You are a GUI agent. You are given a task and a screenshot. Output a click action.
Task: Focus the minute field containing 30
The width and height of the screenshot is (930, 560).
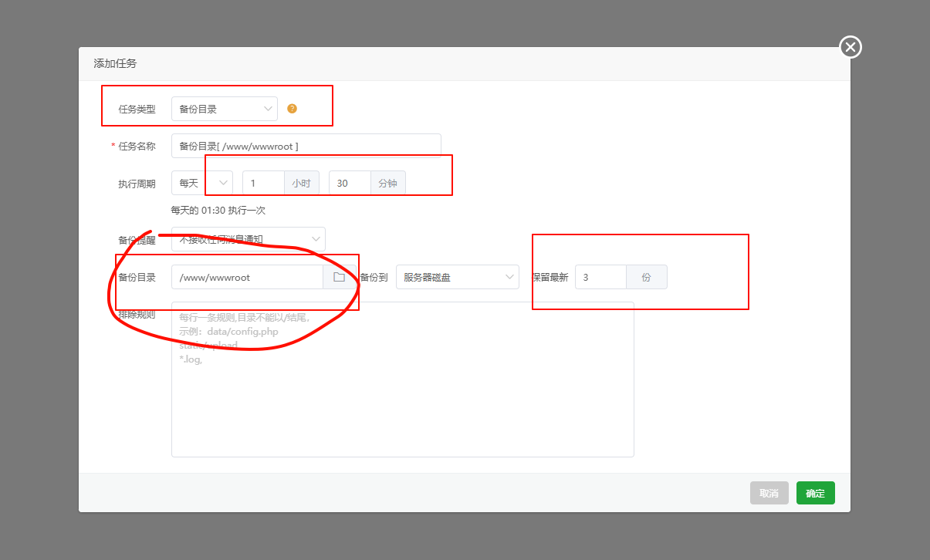[350, 184]
